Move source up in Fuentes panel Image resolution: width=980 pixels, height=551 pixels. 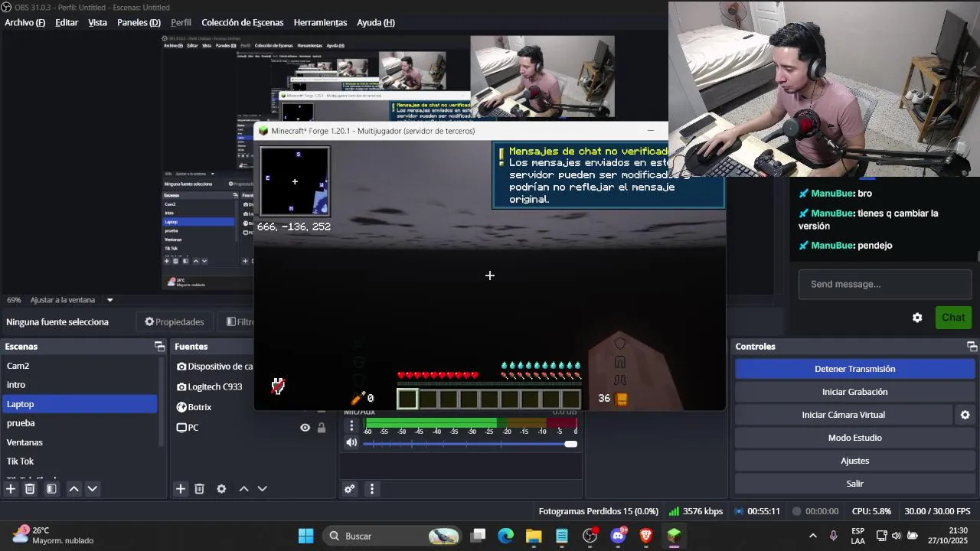243,488
